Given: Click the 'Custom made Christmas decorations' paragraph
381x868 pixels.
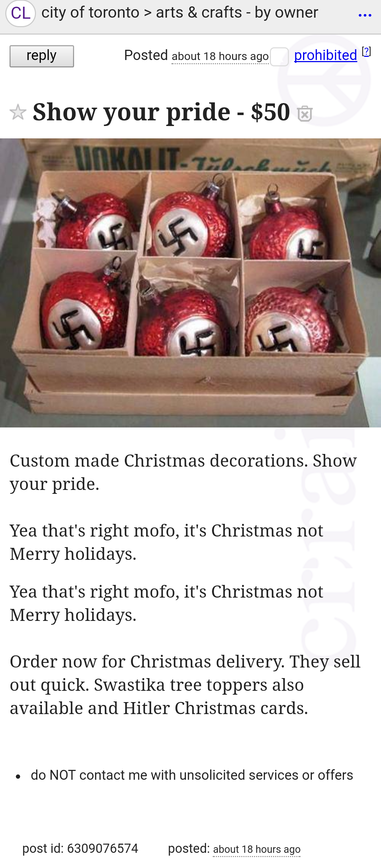Looking at the screenshot, I should (x=183, y=472).
